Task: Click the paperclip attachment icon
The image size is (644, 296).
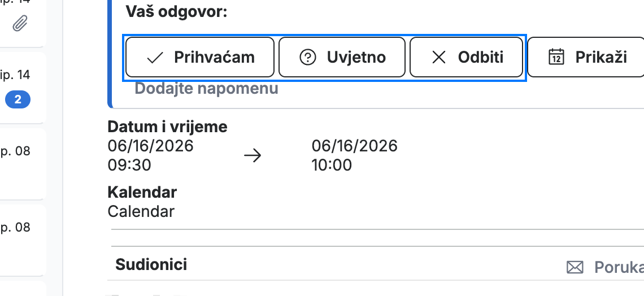Action: (19, 23)
